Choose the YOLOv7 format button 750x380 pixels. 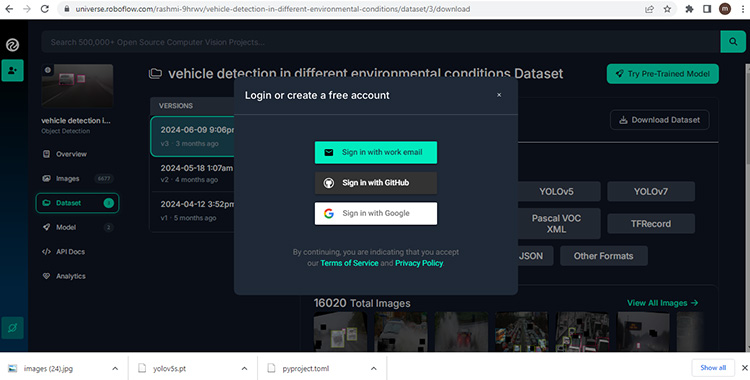coord(651,191)
